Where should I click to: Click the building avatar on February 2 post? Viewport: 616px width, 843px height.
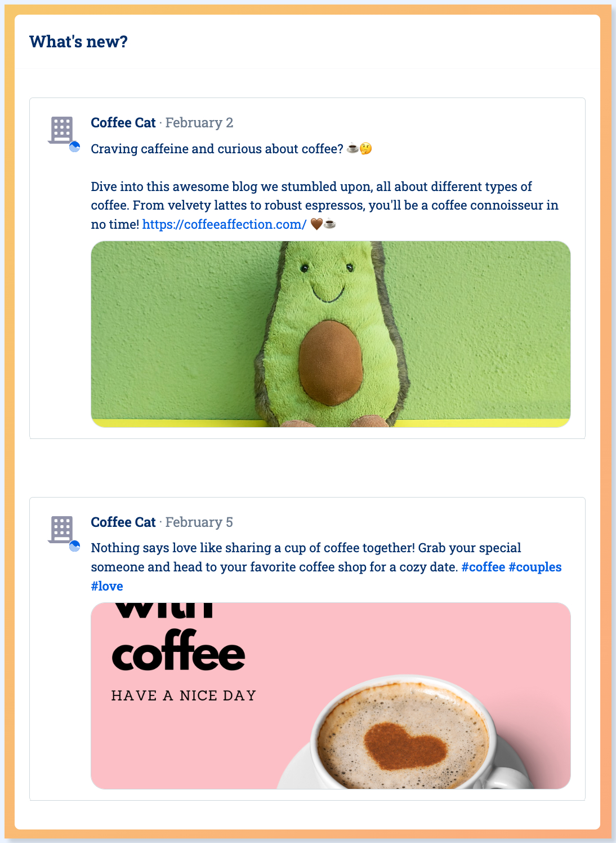pos(61,130)
